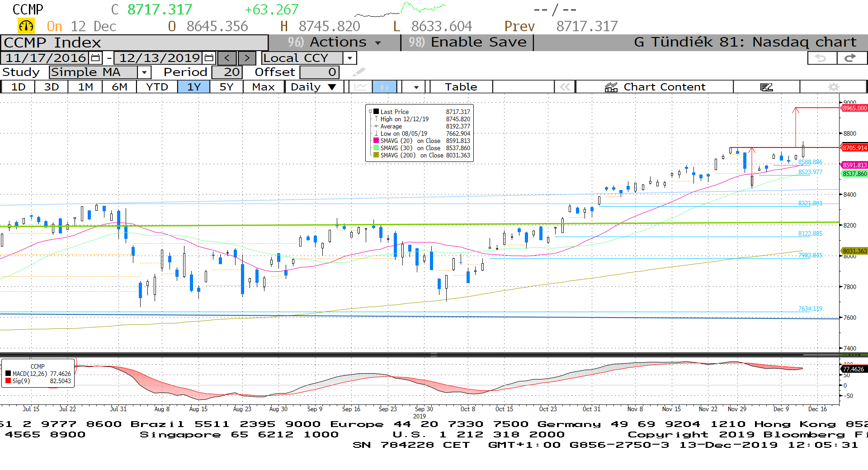Image resolution: width=868 pixels, height=470 pixels.
Task: Switch to line chart type icon
Action: pyautogui.click(x=360, y=87)
